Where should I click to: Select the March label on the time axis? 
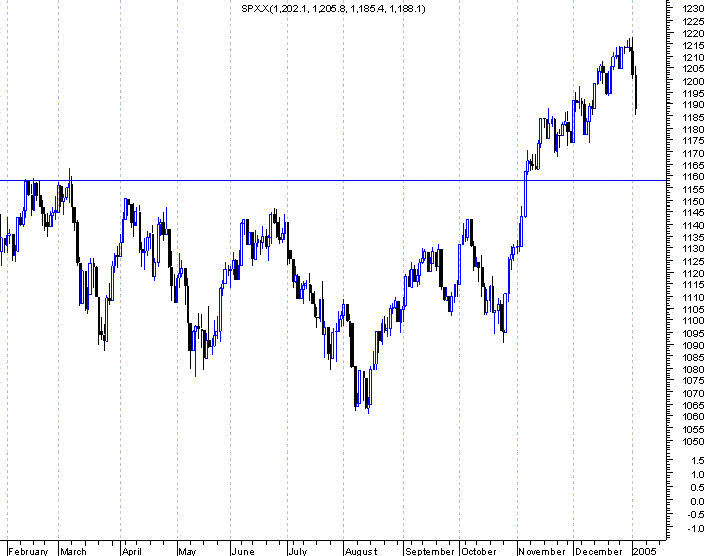pos(73,551)
